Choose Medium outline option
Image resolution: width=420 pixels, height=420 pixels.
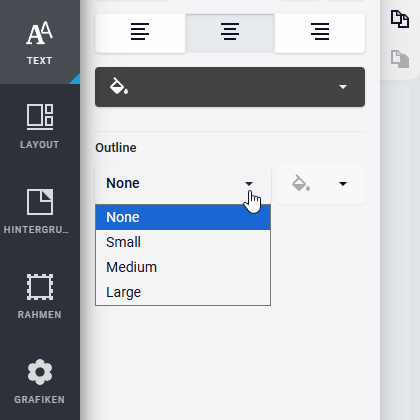click(183, 267)
